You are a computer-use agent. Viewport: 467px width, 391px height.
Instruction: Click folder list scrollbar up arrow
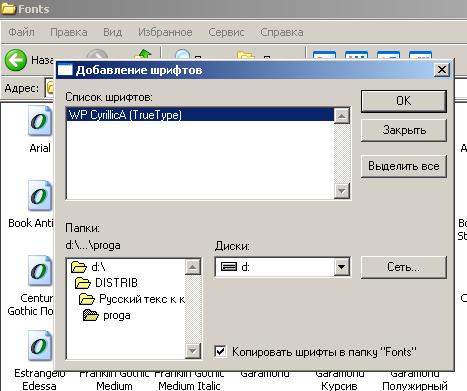[x=192, y=267]
